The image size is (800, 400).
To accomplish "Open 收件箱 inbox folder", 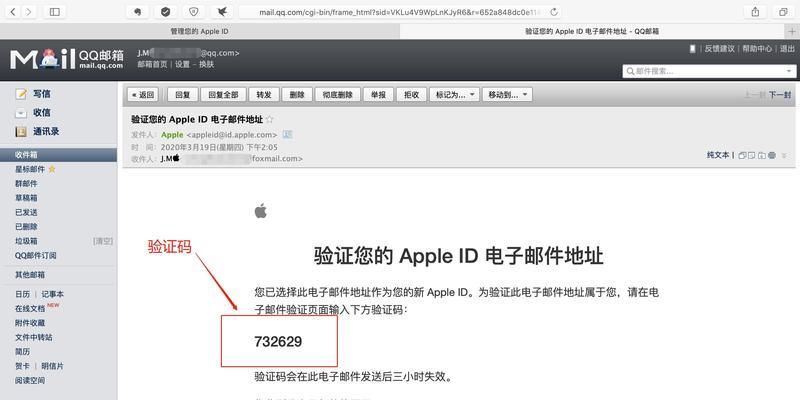I will pyautogui.click(x=58, y=155).
